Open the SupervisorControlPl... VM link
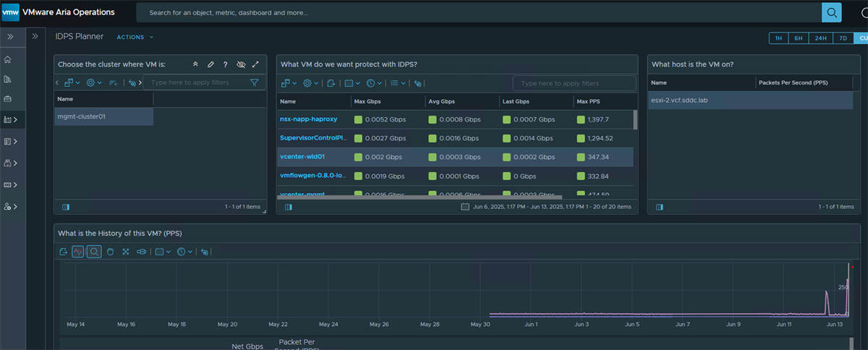The width and height of the screenshot is (868, 350). 313,138
